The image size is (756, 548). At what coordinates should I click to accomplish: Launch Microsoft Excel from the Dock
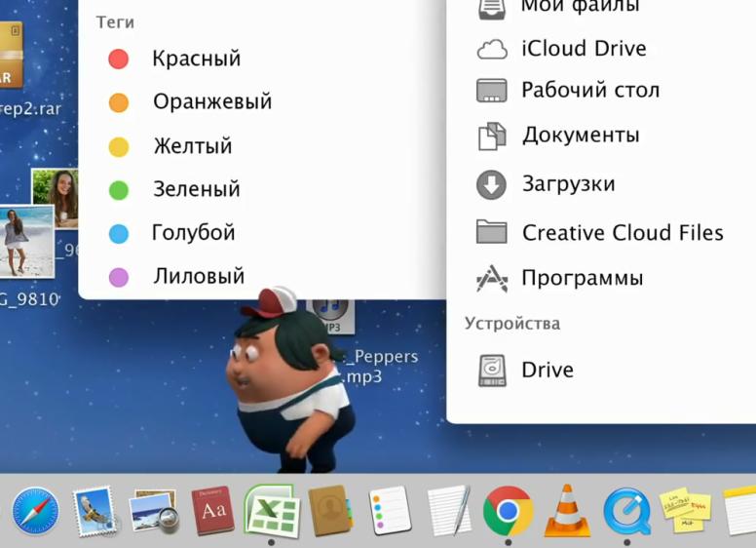coord(272,510)
